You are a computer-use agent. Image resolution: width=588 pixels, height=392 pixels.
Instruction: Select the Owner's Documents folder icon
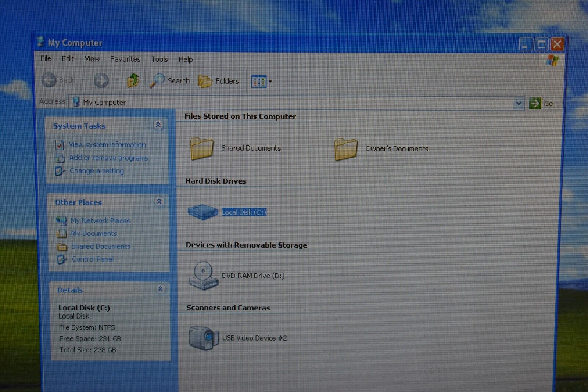click(346, 149)
